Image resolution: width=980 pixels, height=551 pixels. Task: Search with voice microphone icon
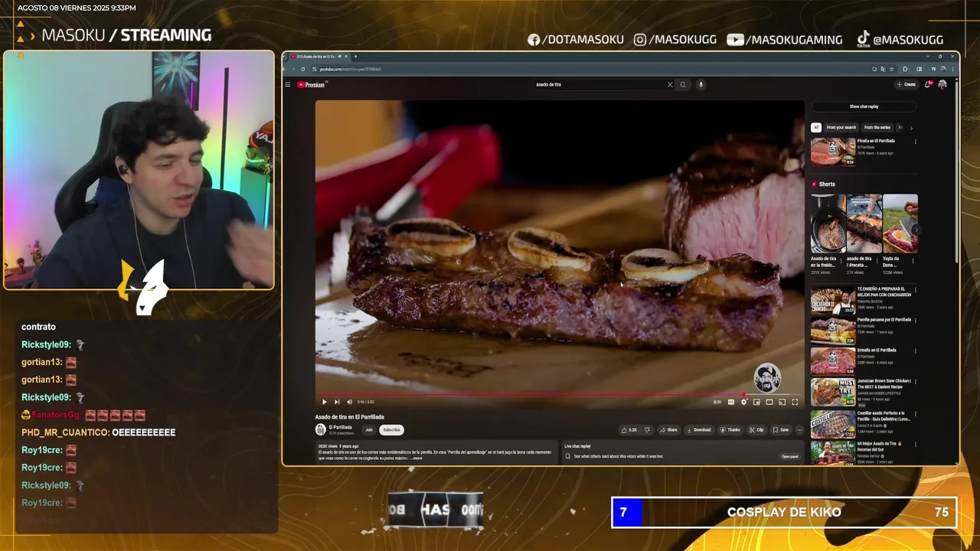coord(701,85)
